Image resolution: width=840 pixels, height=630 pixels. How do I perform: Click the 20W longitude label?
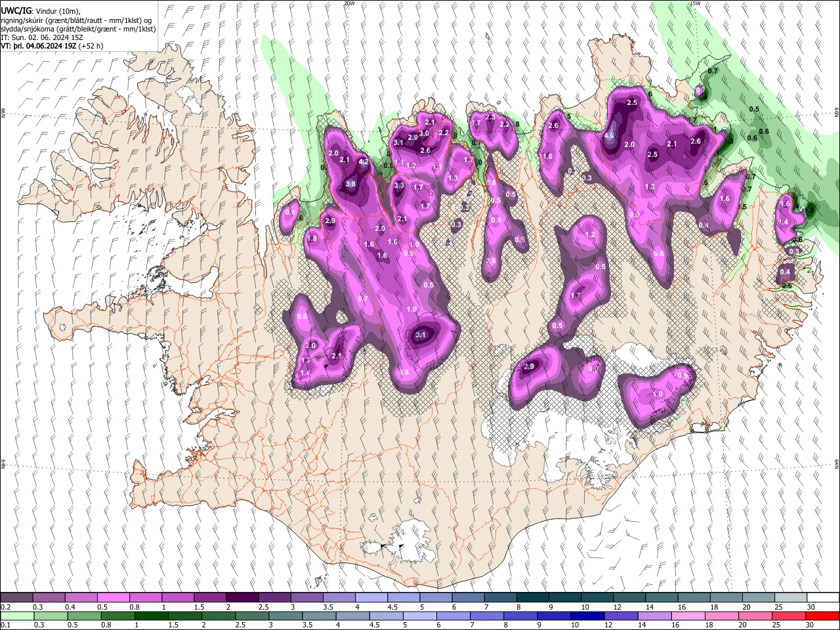coord(349,3)
